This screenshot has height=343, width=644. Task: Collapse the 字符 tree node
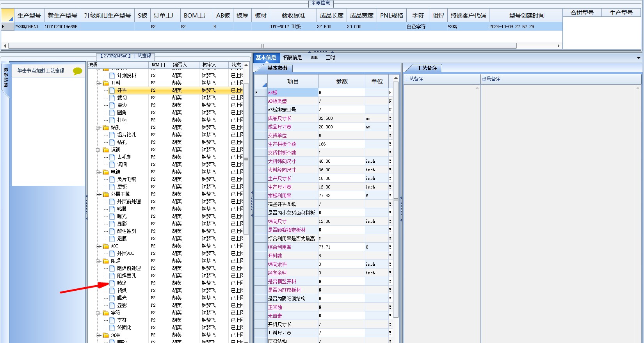point(98,313)
